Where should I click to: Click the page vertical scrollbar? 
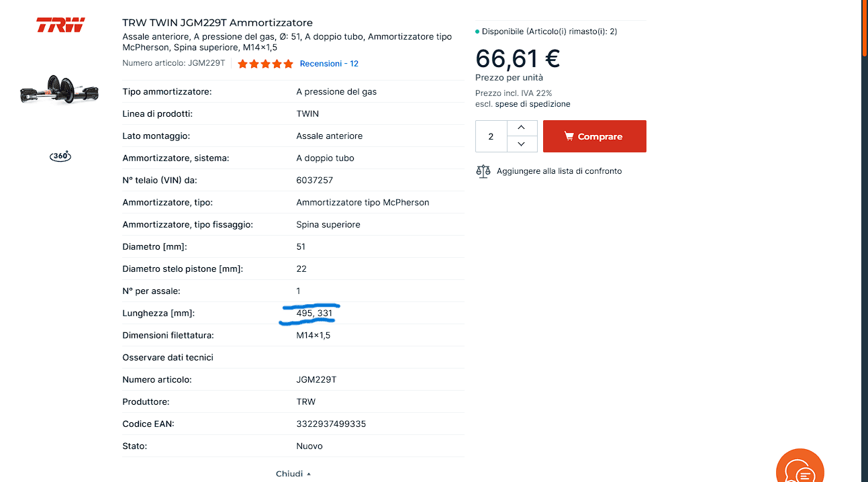pos(865,241)
